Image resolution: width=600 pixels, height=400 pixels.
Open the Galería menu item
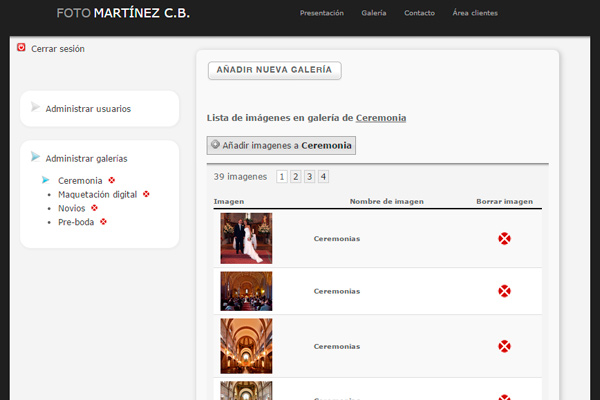[x=374, y=13]
